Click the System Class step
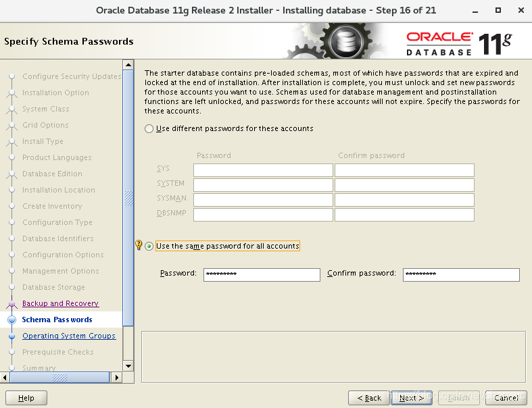 [x=46, y=109]
